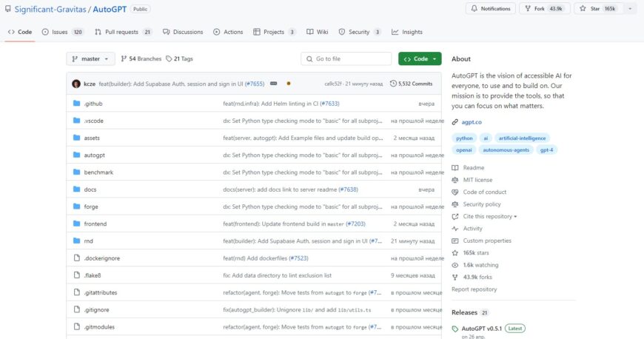This screenshot has height=339, width=644.
Task: Open the frontend folder
Action: 95,224
